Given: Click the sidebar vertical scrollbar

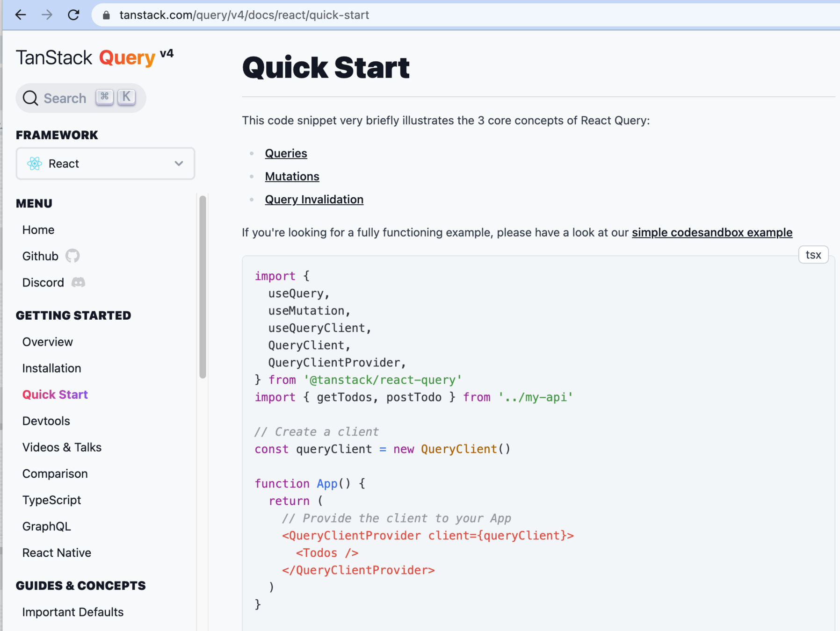Looking at the screenshot, I should click(x=203, y=287).
